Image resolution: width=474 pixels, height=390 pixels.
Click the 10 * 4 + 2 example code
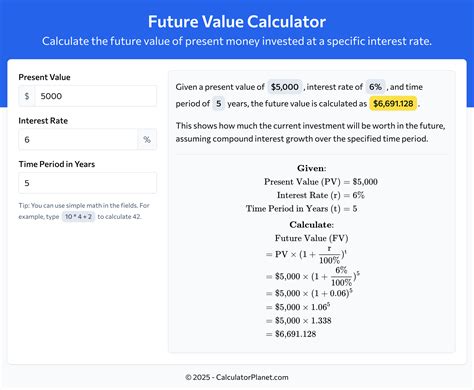[x=78, y=217]
